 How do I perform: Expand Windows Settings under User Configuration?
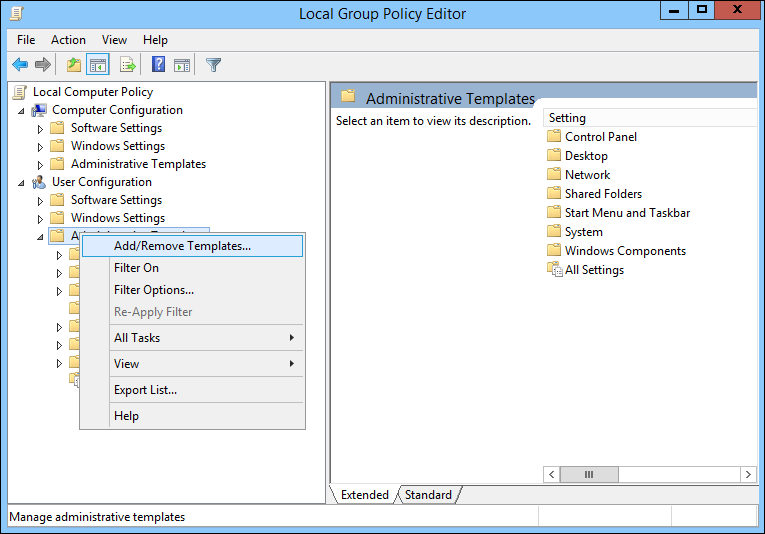40,219
